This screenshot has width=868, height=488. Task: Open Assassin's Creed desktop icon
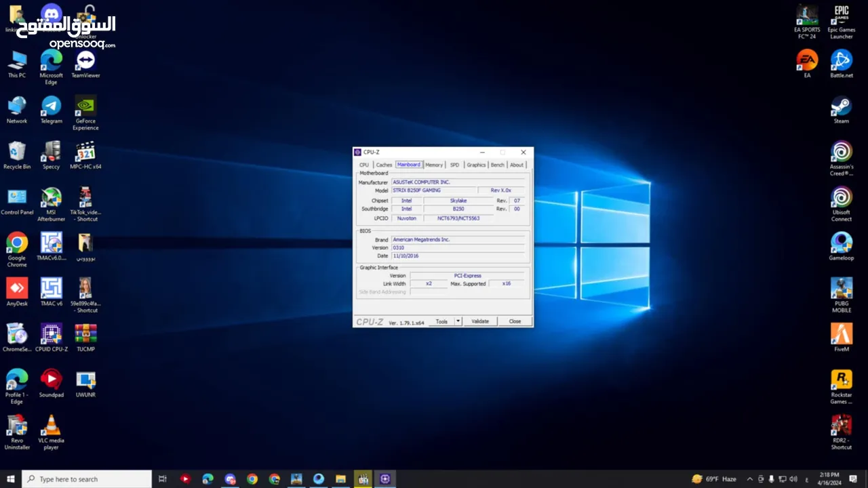tap(842, 159)
